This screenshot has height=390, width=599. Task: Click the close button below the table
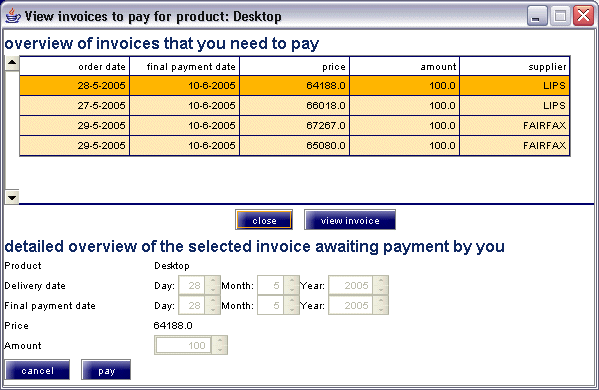click(x=264, y=220)
